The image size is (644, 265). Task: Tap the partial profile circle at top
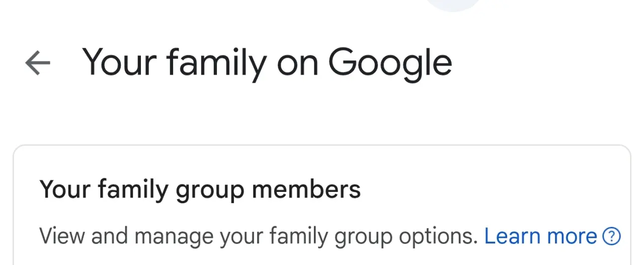point(453,5)
